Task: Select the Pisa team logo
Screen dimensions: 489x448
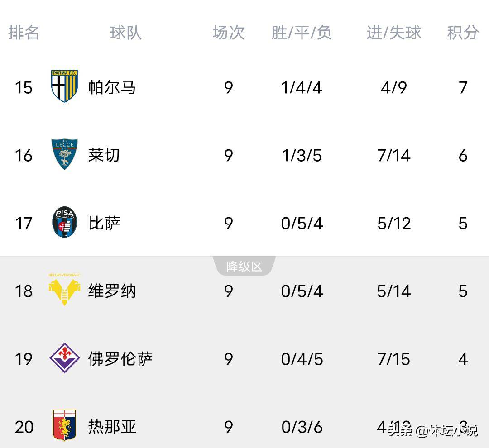Action: pyautogui.click(x=64, y=223)
